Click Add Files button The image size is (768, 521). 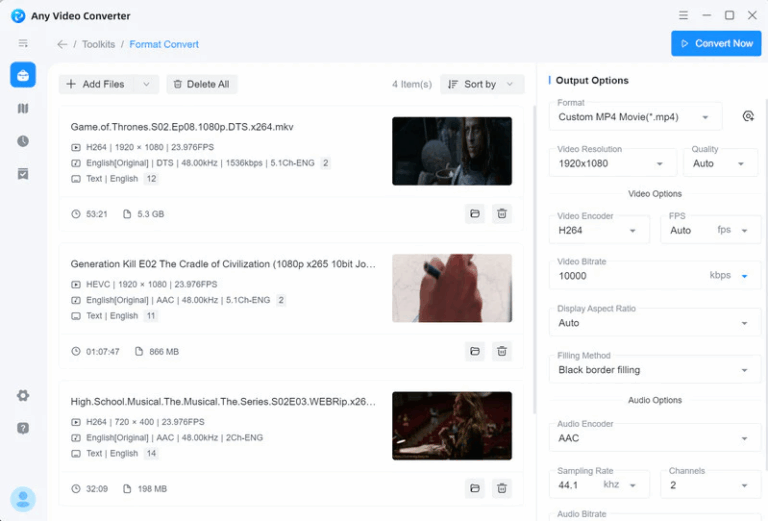point(96,84)
